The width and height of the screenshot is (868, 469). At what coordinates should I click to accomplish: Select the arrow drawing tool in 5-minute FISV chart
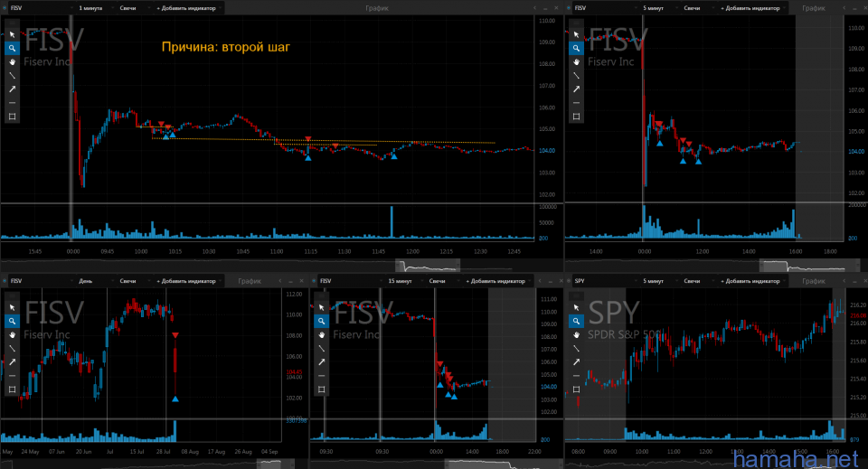(576, 89)
